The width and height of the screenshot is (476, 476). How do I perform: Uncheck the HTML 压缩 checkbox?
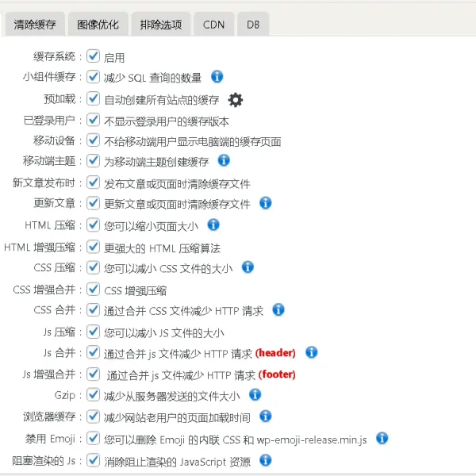pos(93,225)
